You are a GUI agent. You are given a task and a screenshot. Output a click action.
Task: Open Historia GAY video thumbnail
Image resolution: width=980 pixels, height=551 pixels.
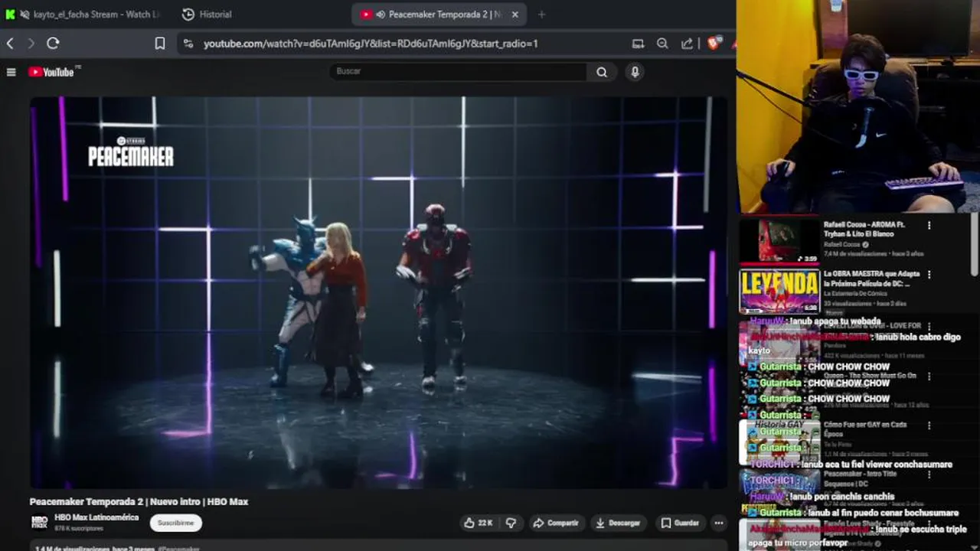779,442
